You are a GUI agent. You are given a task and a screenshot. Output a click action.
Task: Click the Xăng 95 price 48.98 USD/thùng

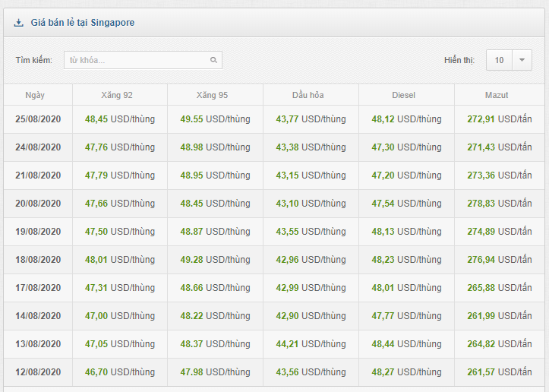216,147
